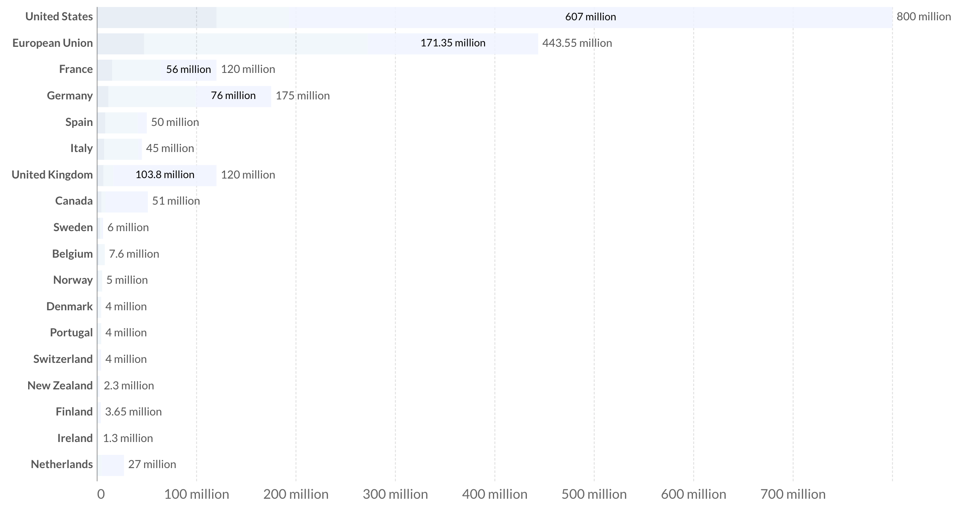Click the 700 million axis tick label
The height and width of the screenshot is (512, 980).
pos(793,494)
